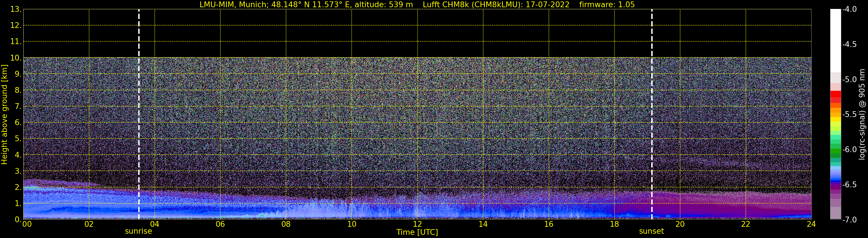The width and height of the screenshot is (868, 238).
Task: Click the colorbar tick label "-5.5"
Action: pos(850,115)
